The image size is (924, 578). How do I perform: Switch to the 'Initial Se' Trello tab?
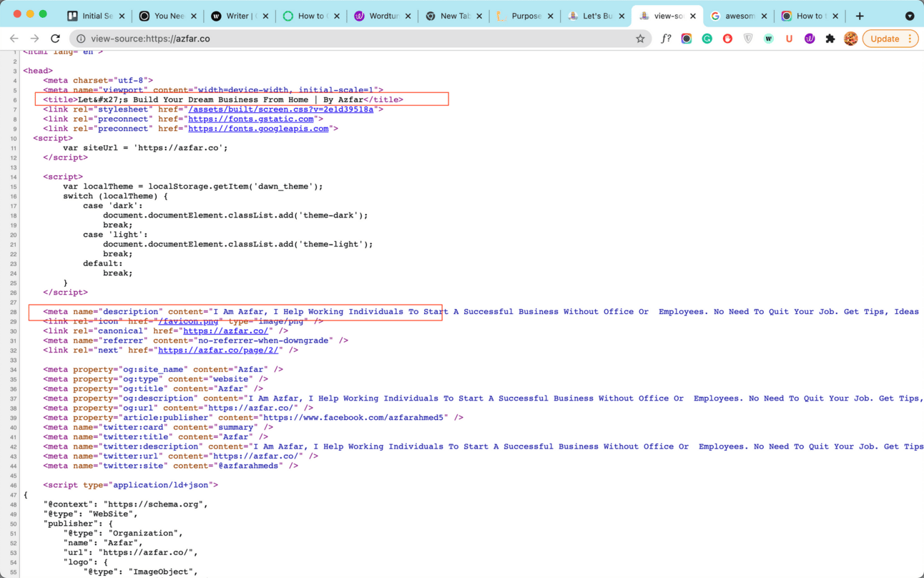97,16
